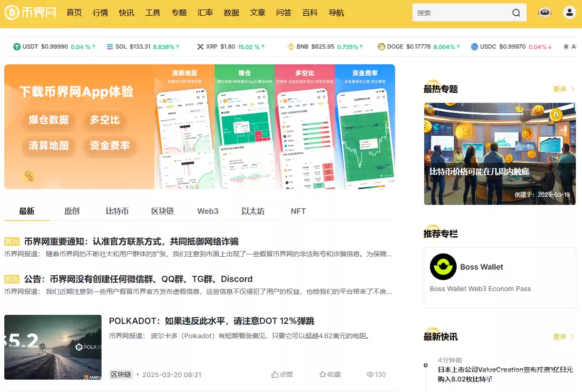Favorite the Polkadot article with 收藏
Image resolution: width=582 pixels, height=392 pixels.
point(330,374)
